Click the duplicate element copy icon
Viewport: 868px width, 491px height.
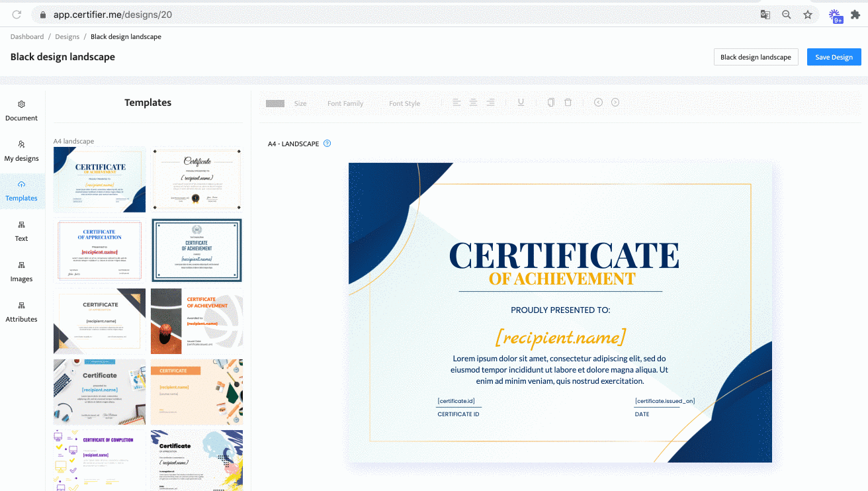[x=551, y=103]
